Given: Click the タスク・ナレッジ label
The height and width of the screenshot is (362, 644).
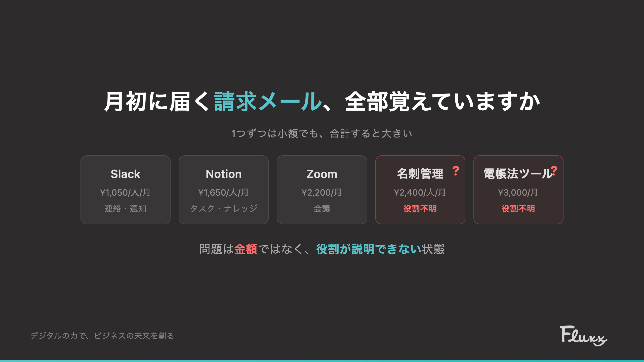Looking at the screenshot, I should click(224, 208).
